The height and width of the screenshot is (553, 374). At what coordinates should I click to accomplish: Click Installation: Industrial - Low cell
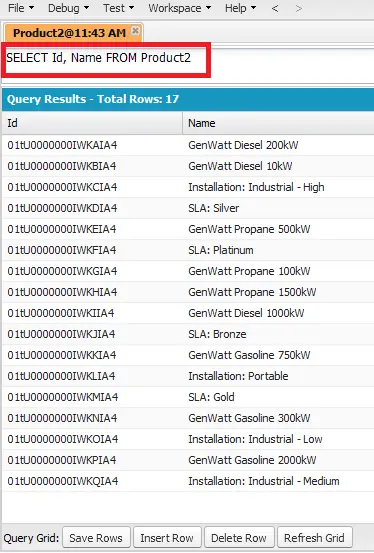click(x=278, y=439)
